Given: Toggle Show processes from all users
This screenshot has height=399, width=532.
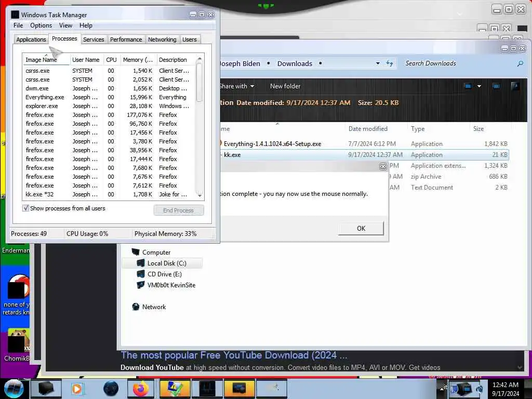Looking at the screenshot, I should 25,208.
